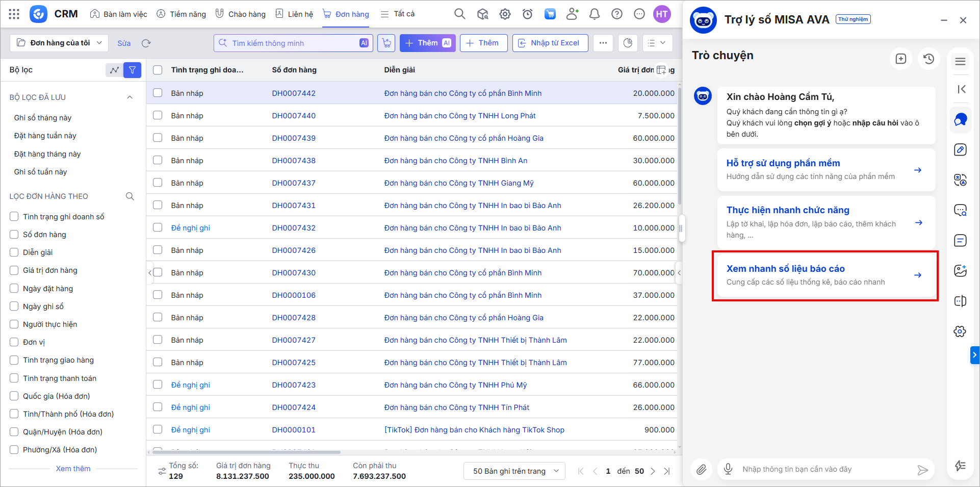This screenshot has height=487, width=980.
Task: Click the Nhập từ Excel button
Action: [x=550, y=43]
